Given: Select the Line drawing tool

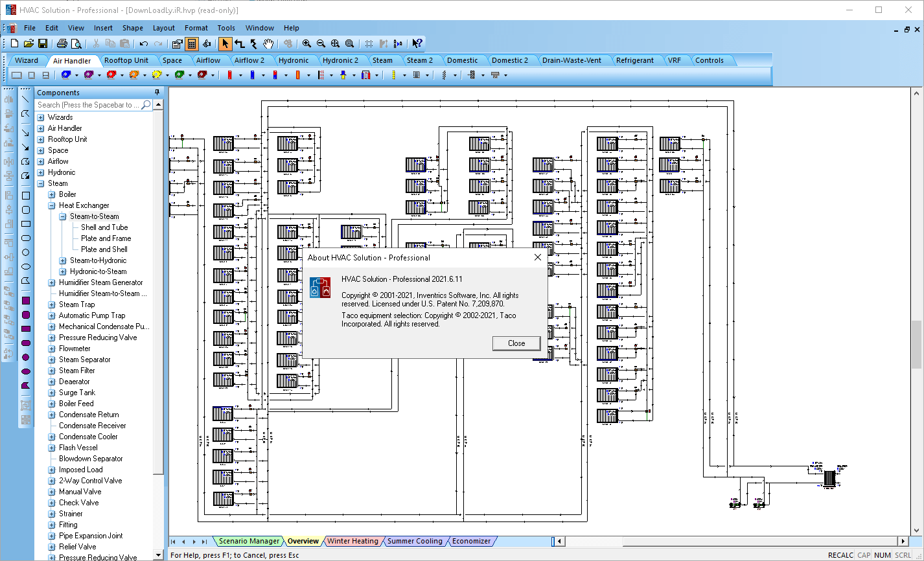Looking at the screenshot, I should point(24,100).
